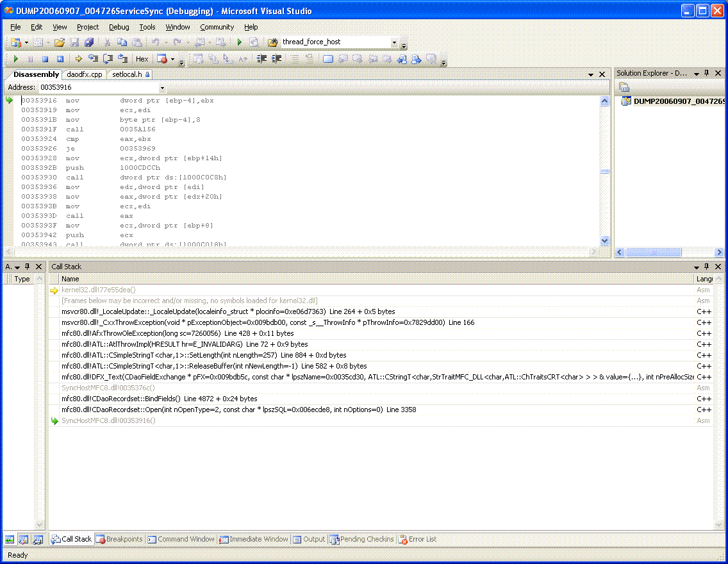Open the document tab list dropdown arrow
The height and width of the screenshot is (564, 728).
(591, 74)
